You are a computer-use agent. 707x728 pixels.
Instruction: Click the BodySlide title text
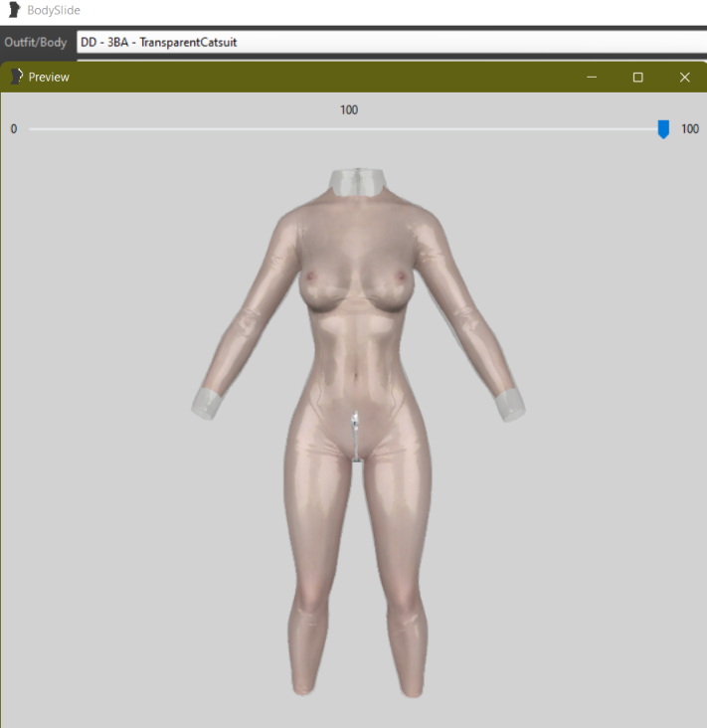tap(54, 10)
